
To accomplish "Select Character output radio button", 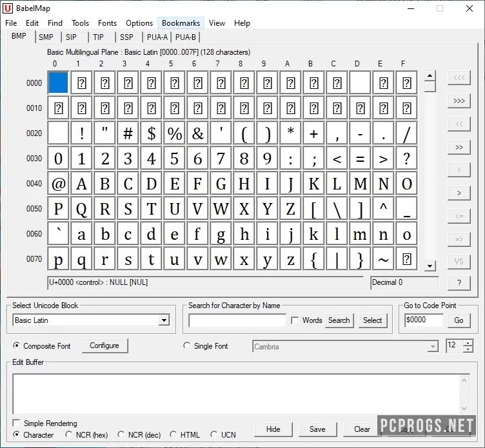I will [x=16, y=434].
